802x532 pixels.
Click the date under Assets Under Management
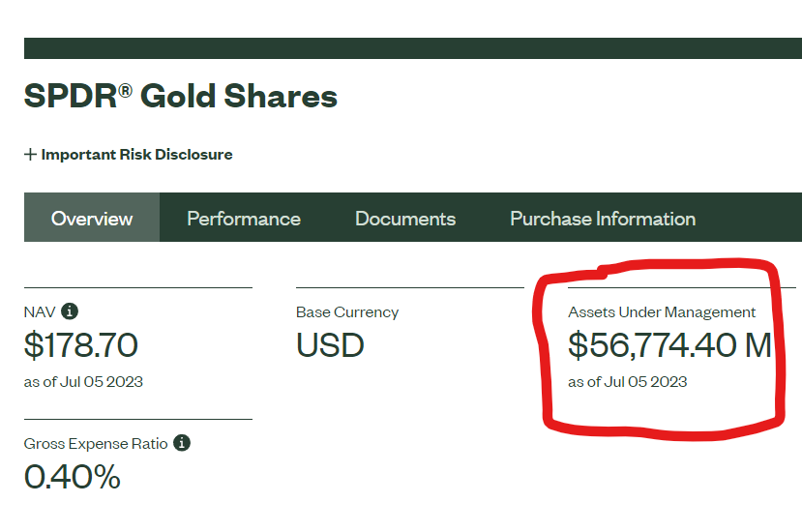pos(628,382)
